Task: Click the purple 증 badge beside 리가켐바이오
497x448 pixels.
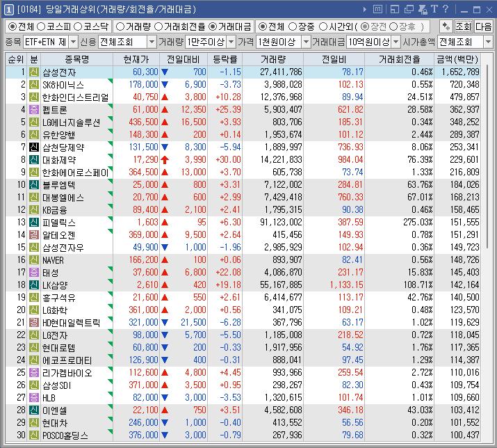Action: click(x=34, y=372)
